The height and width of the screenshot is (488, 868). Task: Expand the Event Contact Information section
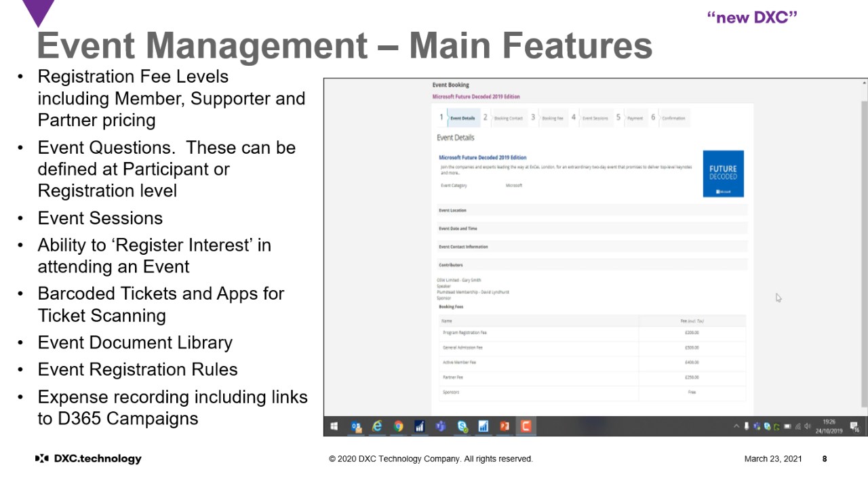click(592, 247)
